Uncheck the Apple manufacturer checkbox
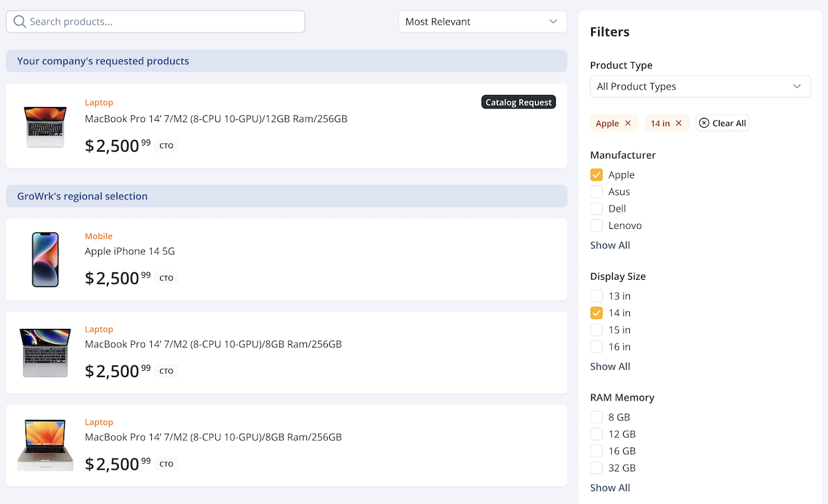This screenshot has width=828, height=504. tap(597, 175)
